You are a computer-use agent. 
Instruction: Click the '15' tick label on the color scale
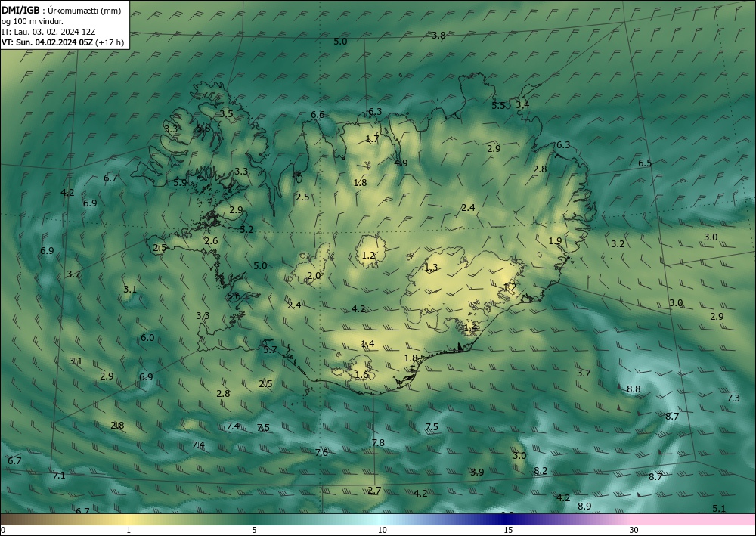pyautogui.click(x=508, y=531)
